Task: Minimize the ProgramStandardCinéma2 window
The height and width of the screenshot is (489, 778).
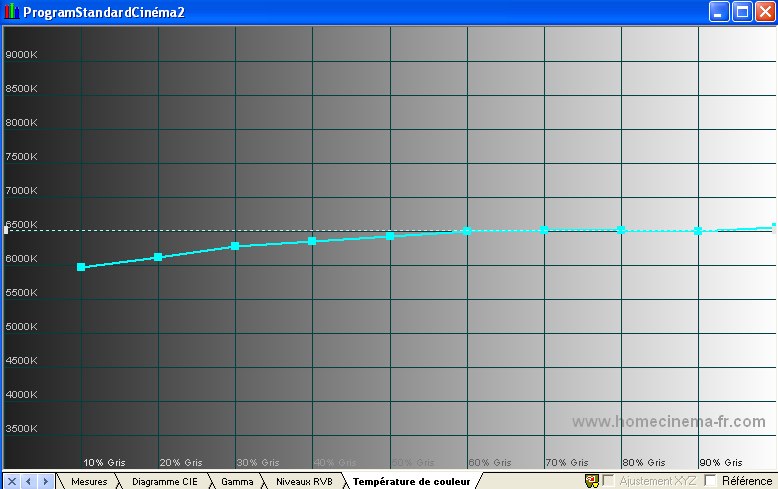Action: point(719,11)
